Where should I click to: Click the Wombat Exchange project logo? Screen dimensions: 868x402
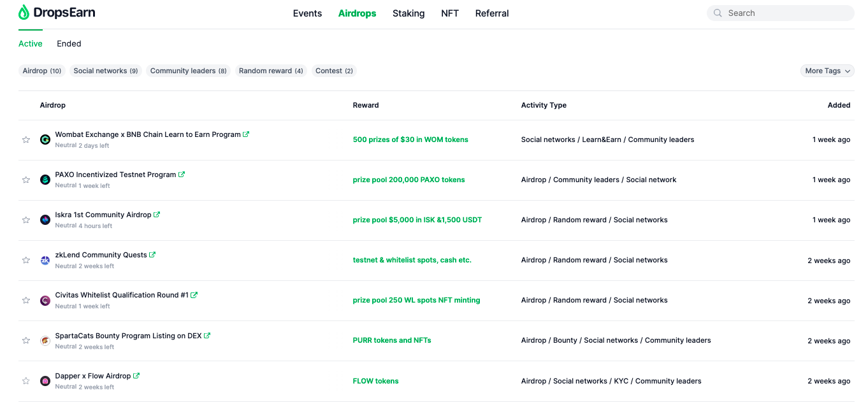pos(45,140)
